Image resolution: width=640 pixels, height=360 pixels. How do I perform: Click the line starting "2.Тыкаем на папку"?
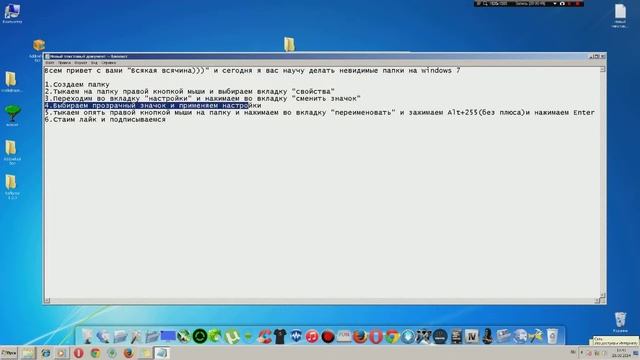pyautogui.click(x=189, y=91)
